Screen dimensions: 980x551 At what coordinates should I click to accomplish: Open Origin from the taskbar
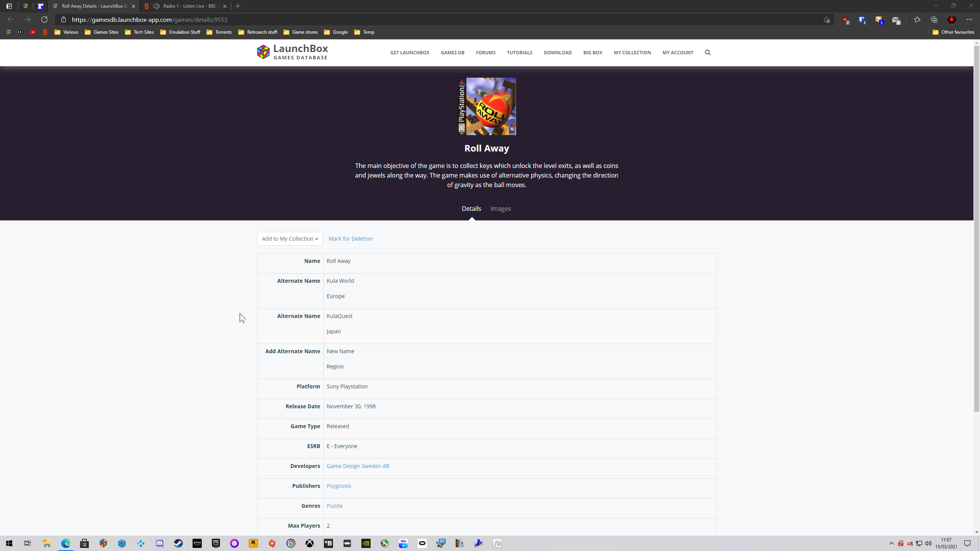point(272,543)
